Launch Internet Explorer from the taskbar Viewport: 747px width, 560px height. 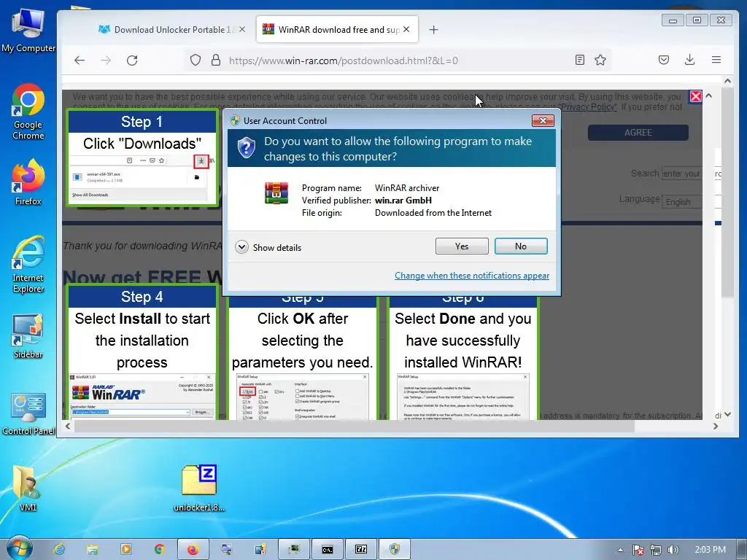pos(60,549)
